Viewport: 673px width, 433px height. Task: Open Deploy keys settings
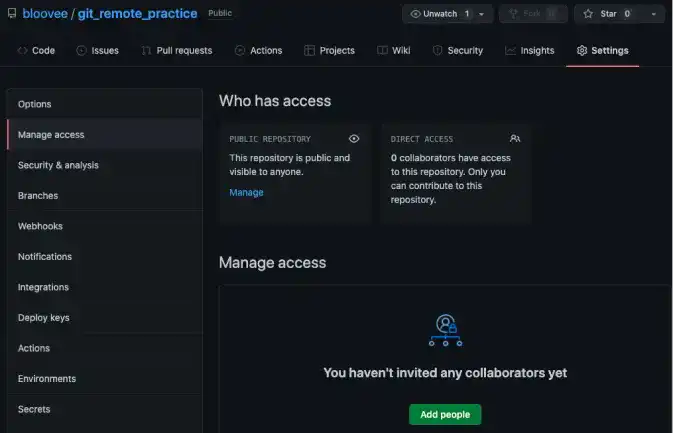pos(105,317)
